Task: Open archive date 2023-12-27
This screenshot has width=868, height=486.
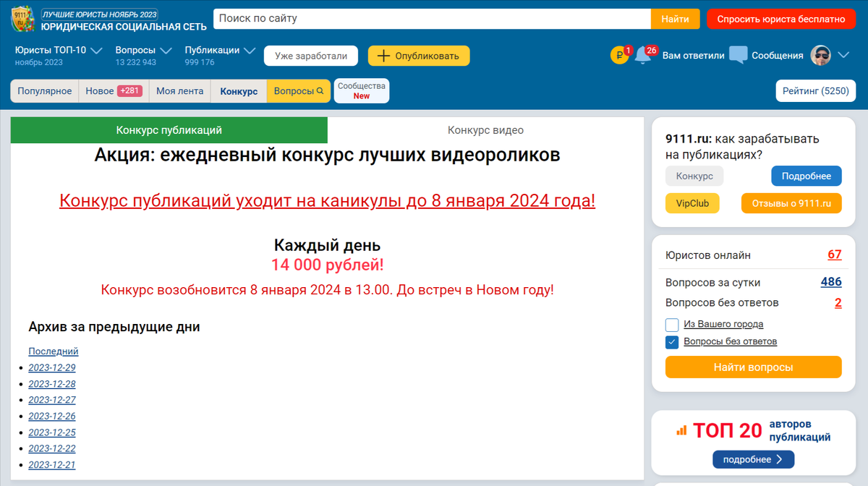Action: pos(52,400)
